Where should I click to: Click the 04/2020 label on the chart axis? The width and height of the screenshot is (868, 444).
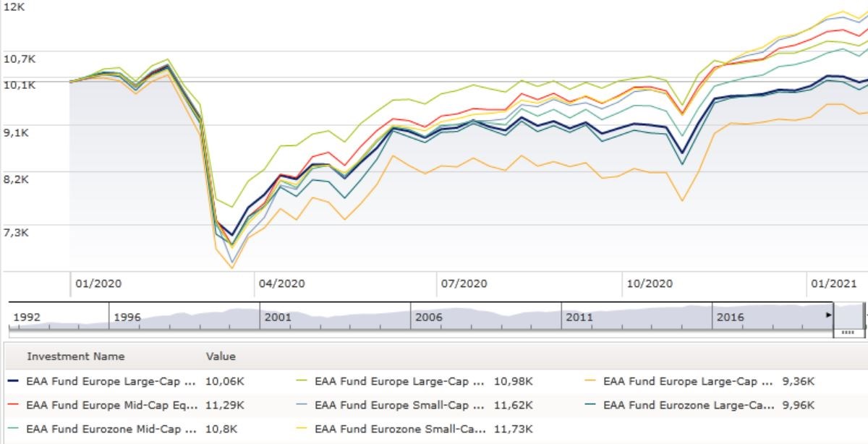(281, 284)
